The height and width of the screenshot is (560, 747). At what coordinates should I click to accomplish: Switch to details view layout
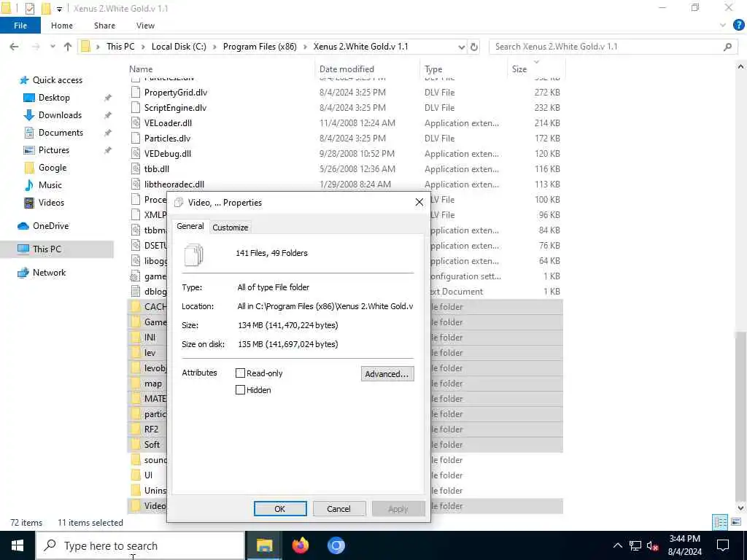pyautogui.click(x=720, y=522)
